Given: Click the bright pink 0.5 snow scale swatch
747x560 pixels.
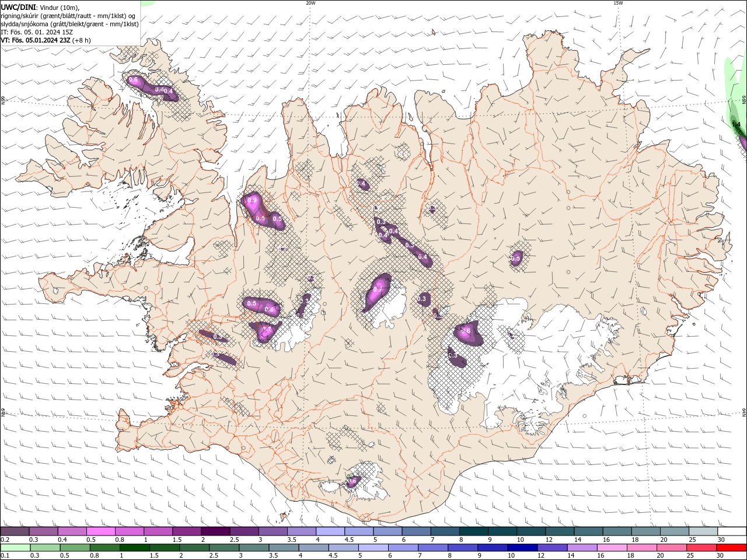Looking at the screenshot, I should pyautogui.click(x=100, y=531).
